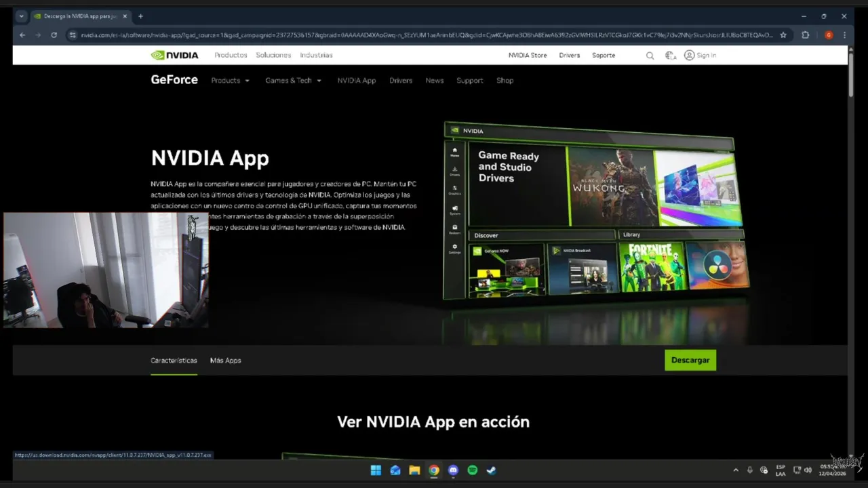The width and height of the screenshot is (868, 488).
Task: Click the microphone tray icon
Action: pyautogui.click(x=750, y=470)
